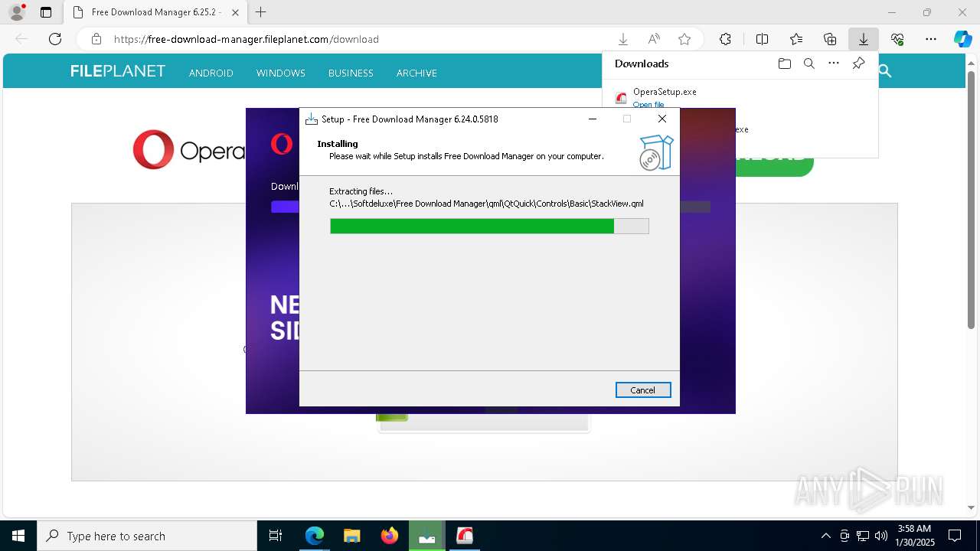Select the Opera installer taskbar icon

pyautogui.click(x=464, y=536)
